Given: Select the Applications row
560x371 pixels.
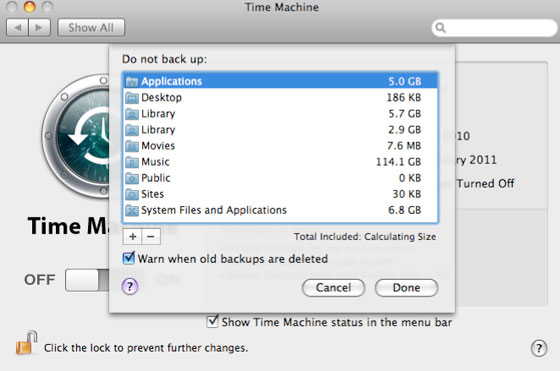Looking at the screenshot, I should pyautogui.click(x=280, y=81).
